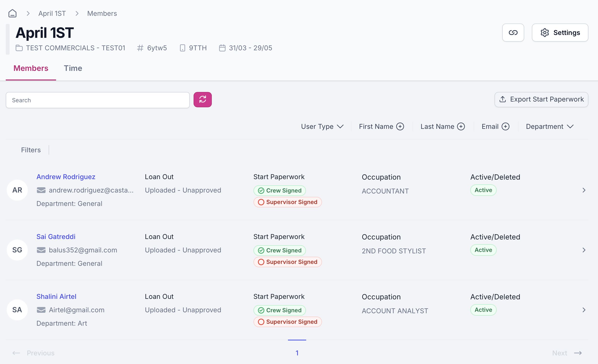
Task: Add Email filter with plus icon
Action: coord(505,126)
